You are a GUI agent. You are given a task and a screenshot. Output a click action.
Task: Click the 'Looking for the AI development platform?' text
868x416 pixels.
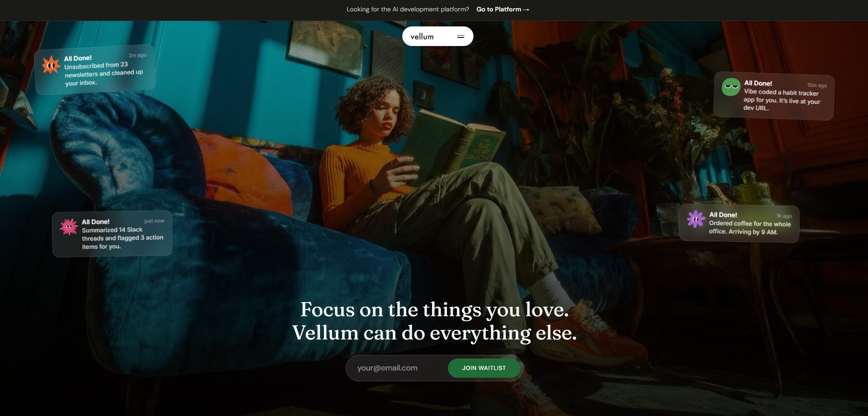[408, 9]
